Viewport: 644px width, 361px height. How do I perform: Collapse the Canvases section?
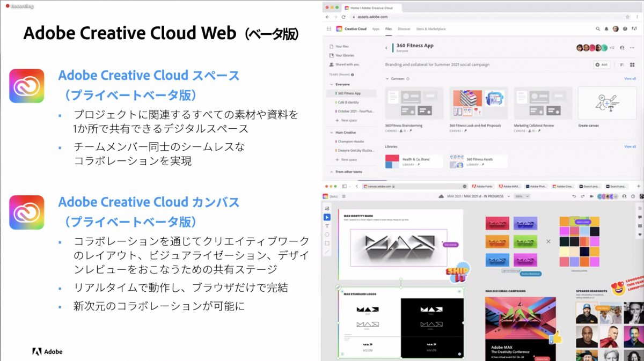pos(387,79)
